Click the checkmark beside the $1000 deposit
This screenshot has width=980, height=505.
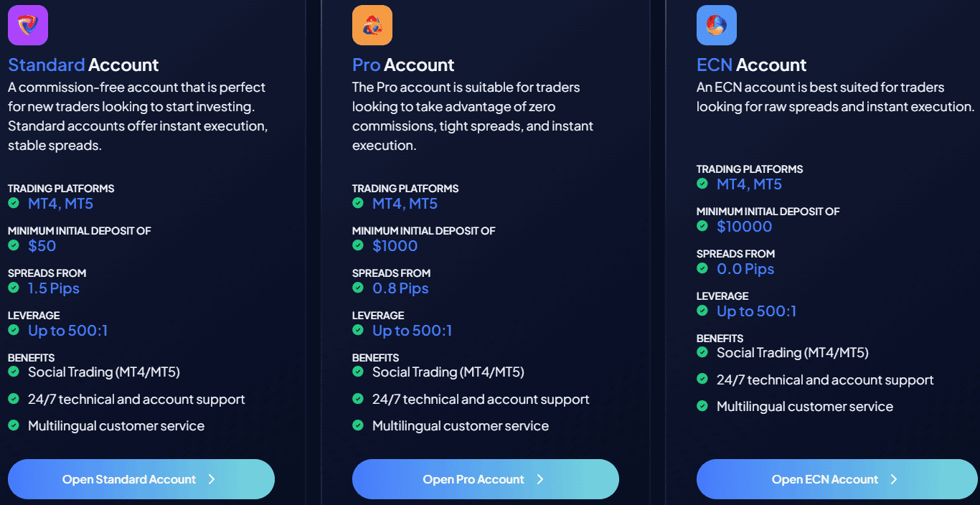coord(357,245)
